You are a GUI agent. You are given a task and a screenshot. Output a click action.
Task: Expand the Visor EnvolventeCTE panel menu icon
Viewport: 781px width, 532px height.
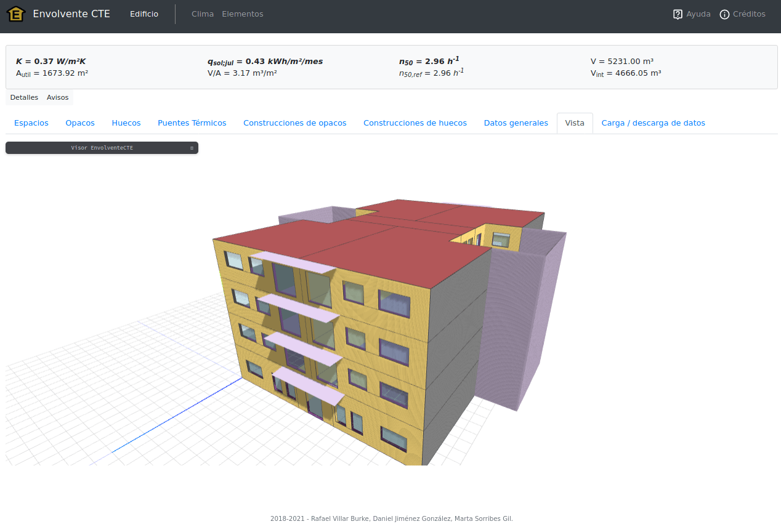[x=192, y=148]
